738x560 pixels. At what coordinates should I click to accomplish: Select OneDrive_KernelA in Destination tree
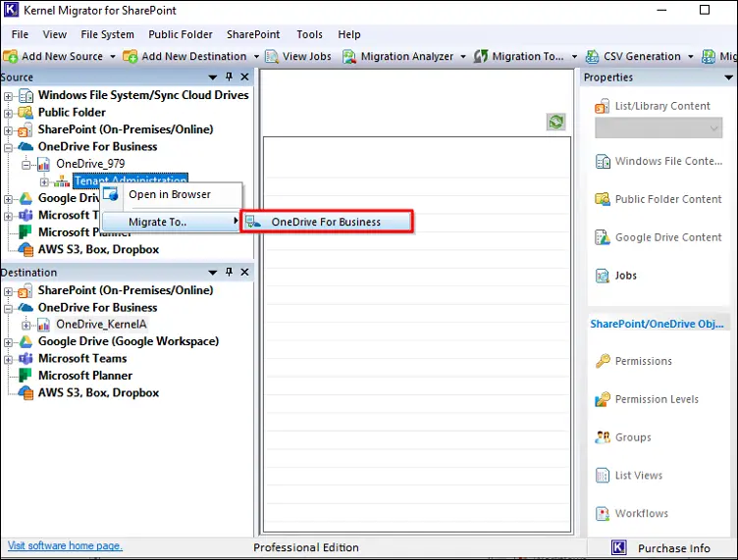tap(101, 325)
